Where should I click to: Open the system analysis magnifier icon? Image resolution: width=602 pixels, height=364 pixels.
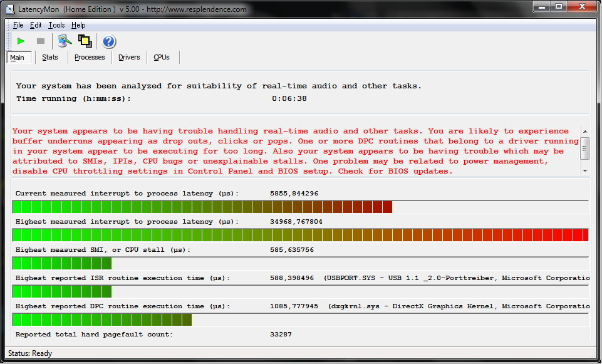(x=65, y=41)
